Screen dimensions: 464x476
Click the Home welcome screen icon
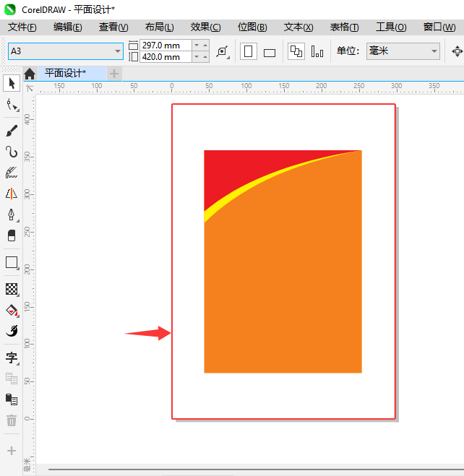(x=30, y=74)
